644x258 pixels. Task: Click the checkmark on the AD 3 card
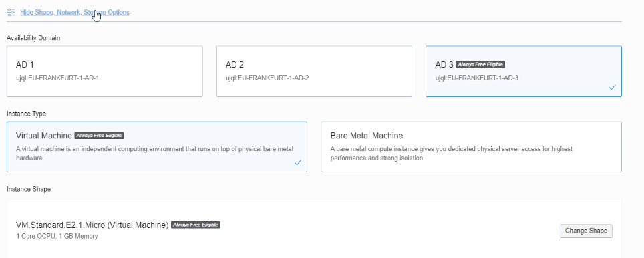click(613, 87)
